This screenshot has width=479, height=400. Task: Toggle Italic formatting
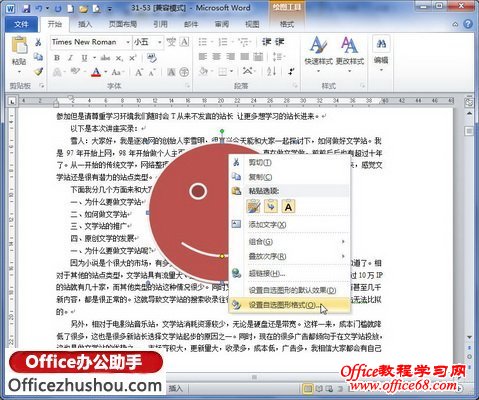tap(70, 58)
